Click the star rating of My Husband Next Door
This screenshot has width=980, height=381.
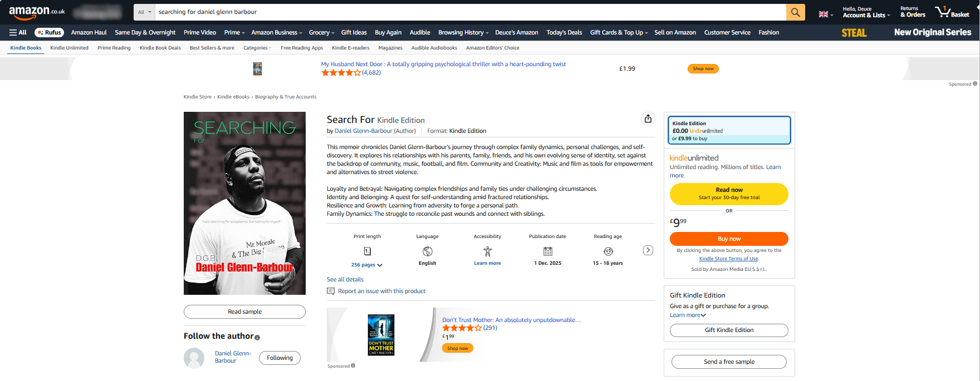point(341,72)
